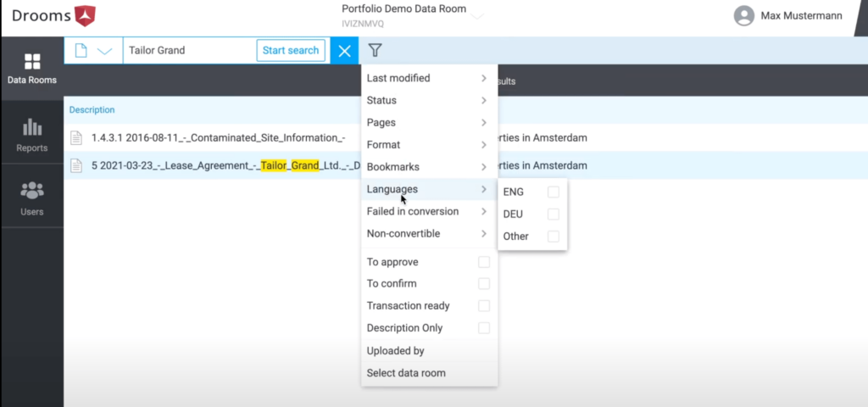
Task: Open the Format filter submenu
Action: click(429, 144)
